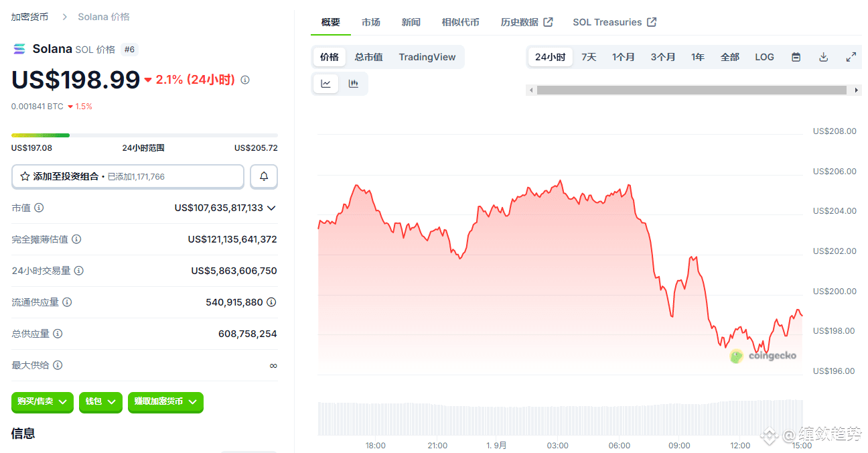Viewport: 868px width, 453px height.
Task: Click the chart horizontal scrollbar thumb
Action: pyautogui.click(x=692, y=90)
